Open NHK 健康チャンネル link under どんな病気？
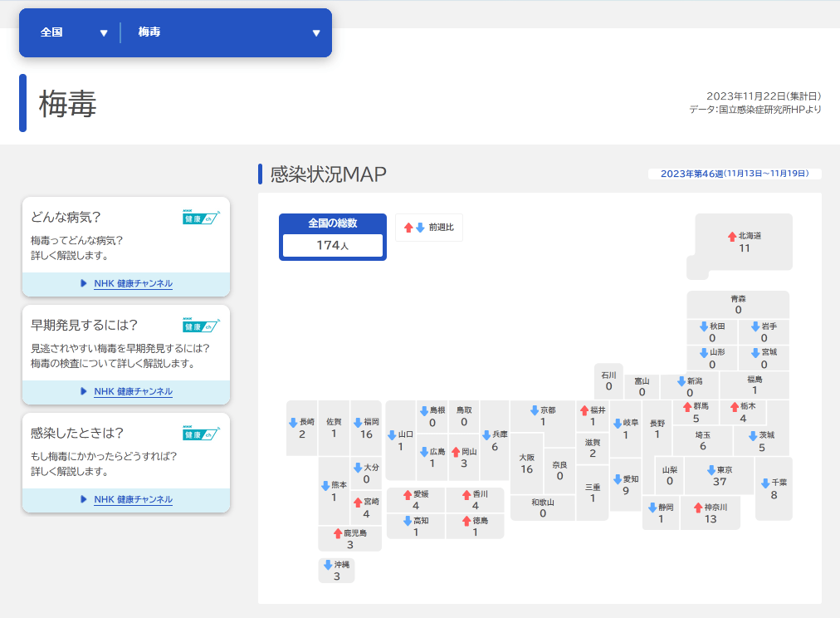 pos(133,283)
